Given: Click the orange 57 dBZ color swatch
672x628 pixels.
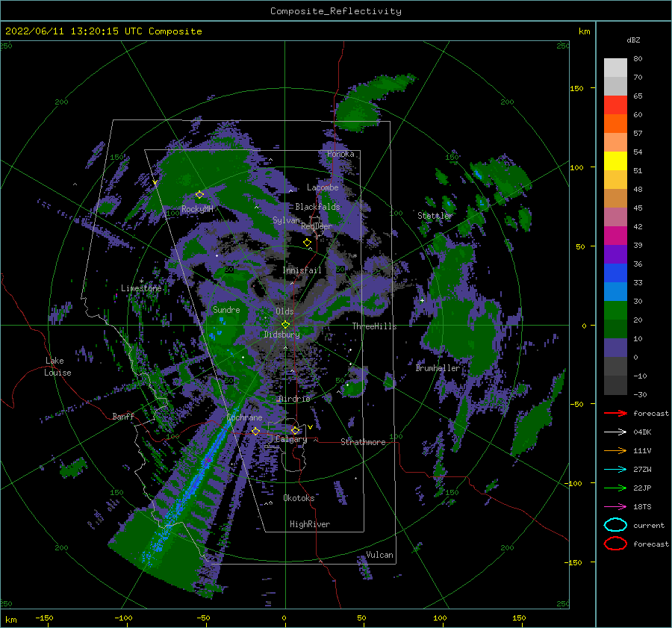Looking at the screenshot, I should click(615, 124).
